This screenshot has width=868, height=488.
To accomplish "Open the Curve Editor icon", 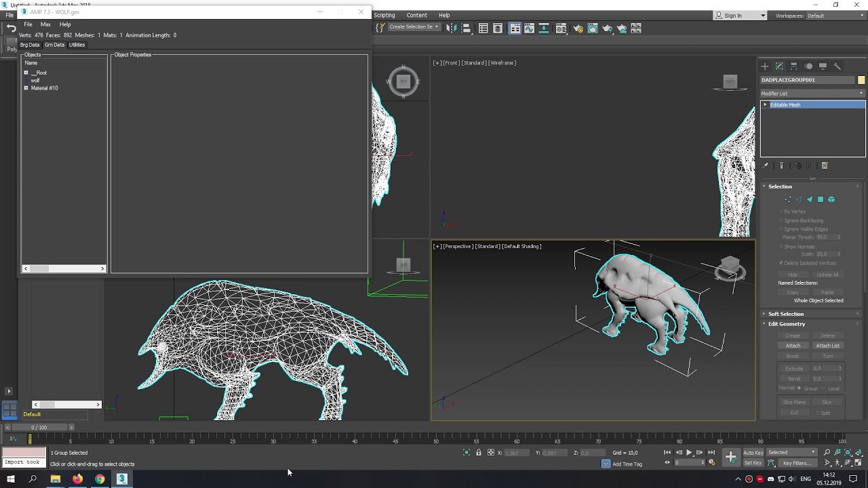I will pos(529,28).
